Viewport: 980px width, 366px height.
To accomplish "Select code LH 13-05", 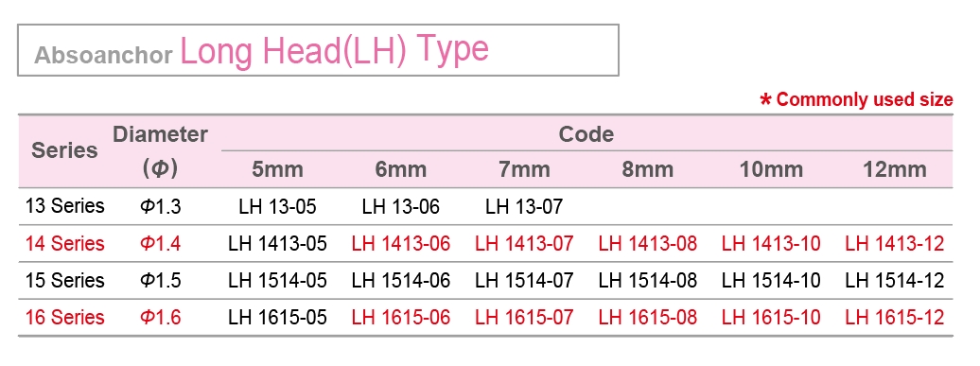I will tap(277, 206).
